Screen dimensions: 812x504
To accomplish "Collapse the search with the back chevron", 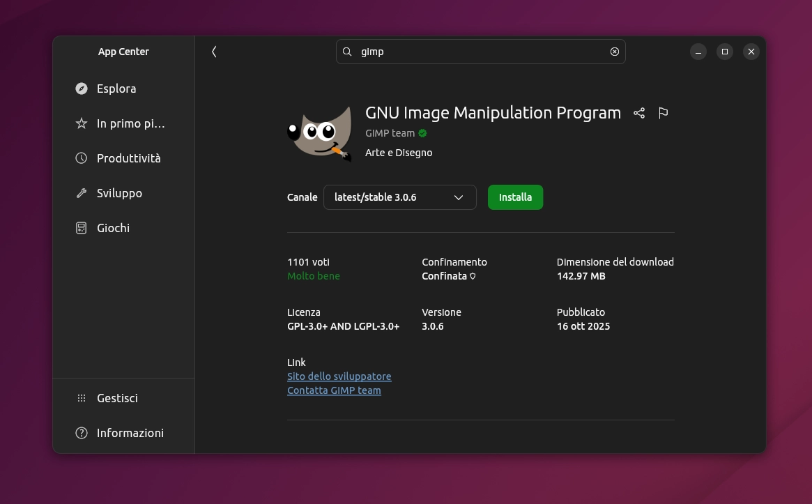I will (x=214, y=51).
